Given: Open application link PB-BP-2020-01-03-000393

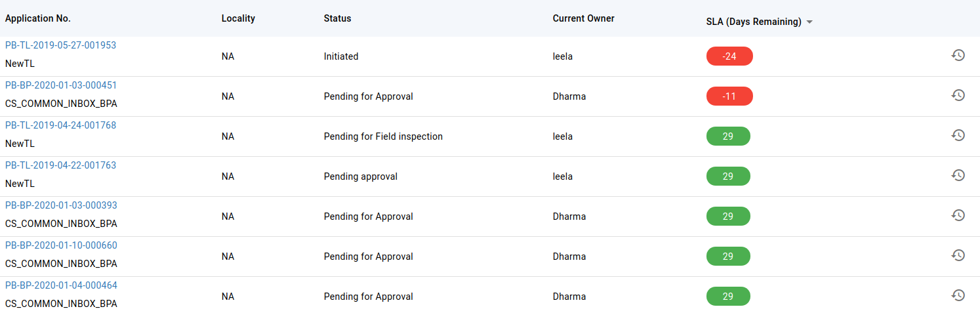Looking at the screenshot, I should coord(61,205).
